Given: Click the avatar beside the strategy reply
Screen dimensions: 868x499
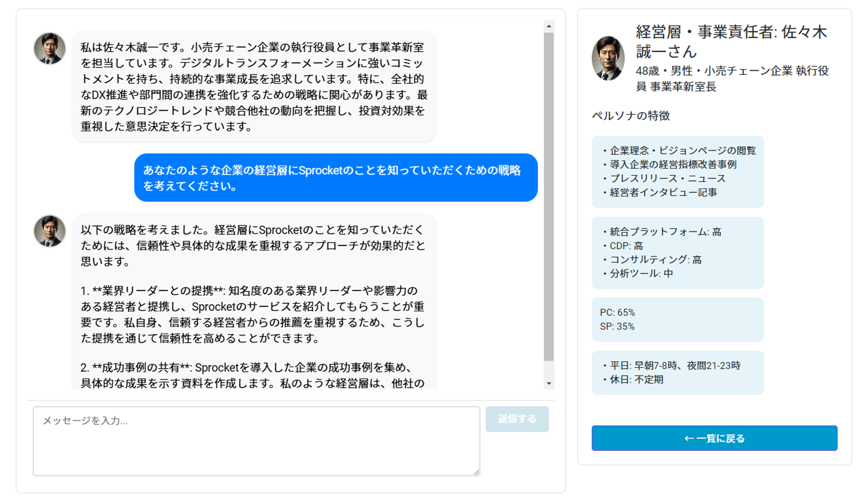Looking at the screenshot, I should point(50,231).
